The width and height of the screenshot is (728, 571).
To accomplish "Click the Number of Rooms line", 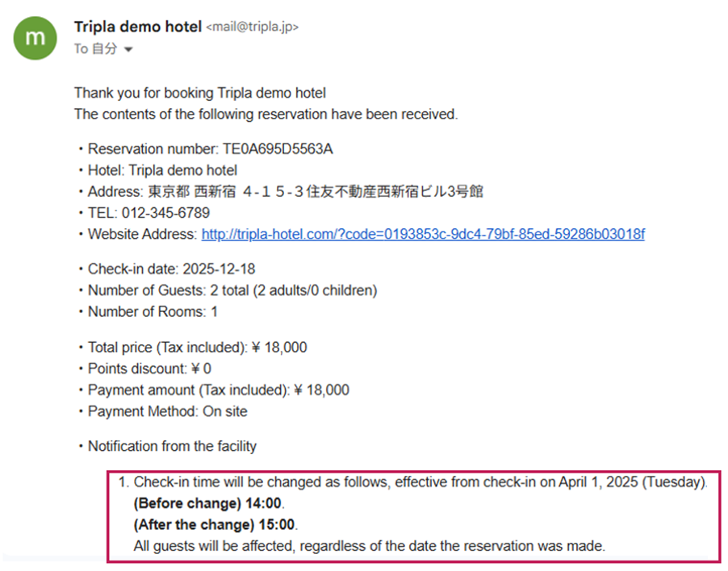I will (153, 311).
